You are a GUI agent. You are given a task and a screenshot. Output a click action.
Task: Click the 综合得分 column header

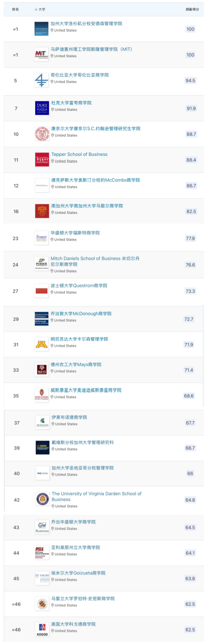pos(192,9)
